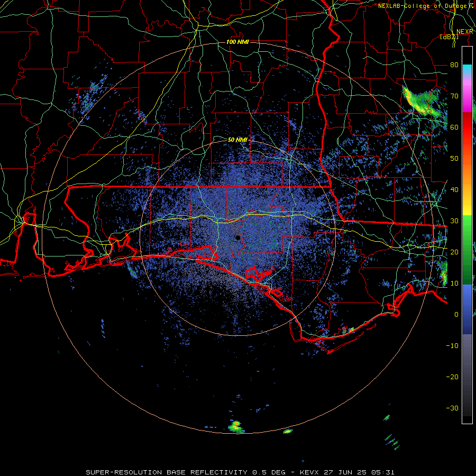Click the 100 NMI range ring label

pos(237,42)
